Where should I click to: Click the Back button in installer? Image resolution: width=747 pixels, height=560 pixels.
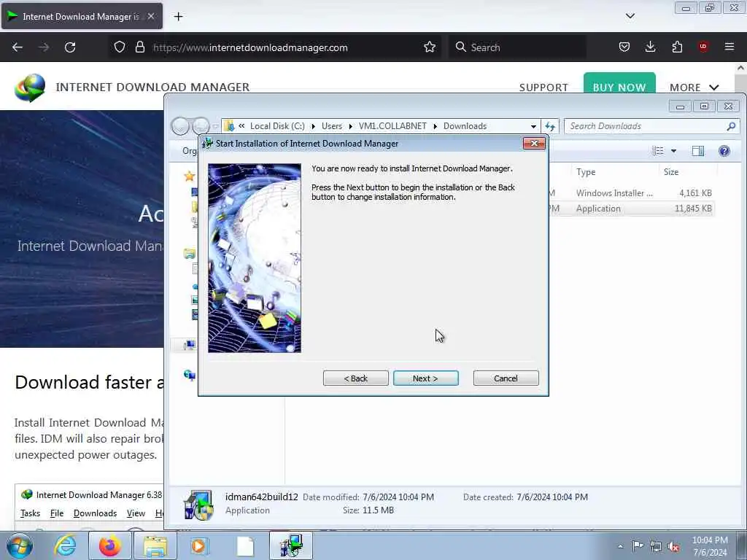(x=355, y=378)
